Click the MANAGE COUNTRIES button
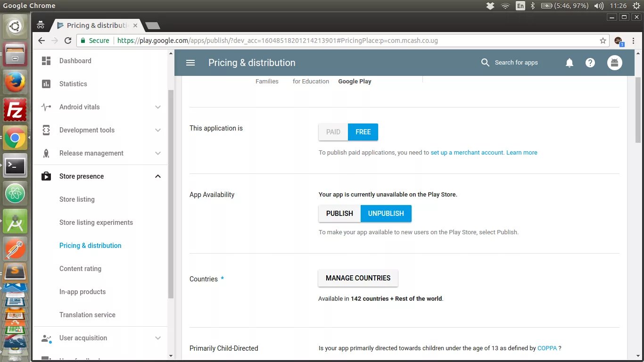The width and height of the screenshot is (644, 362). tap(358, 278)
